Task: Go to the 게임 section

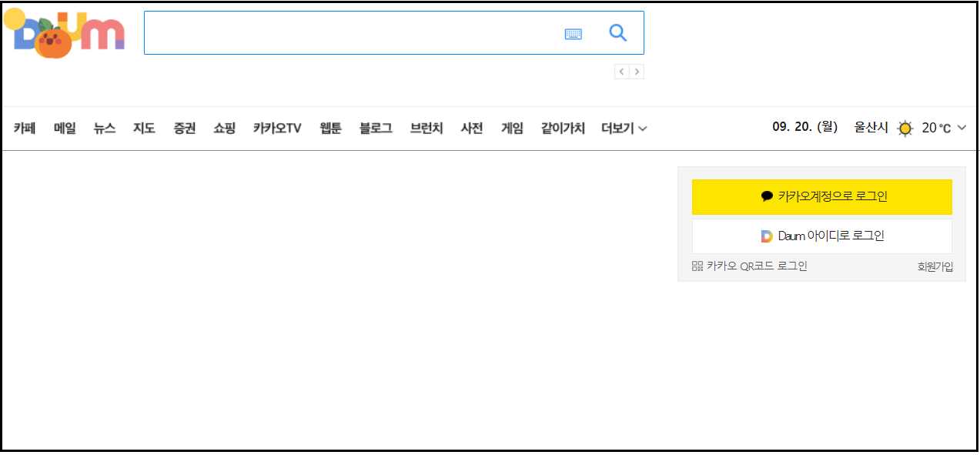Action: pyautogui.click(x=512, y=129)
